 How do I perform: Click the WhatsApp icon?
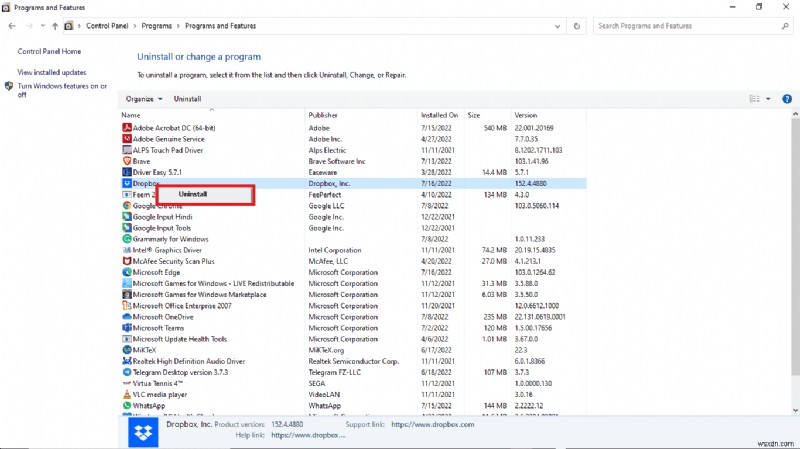pyautogui.click(x=127, y=406)
